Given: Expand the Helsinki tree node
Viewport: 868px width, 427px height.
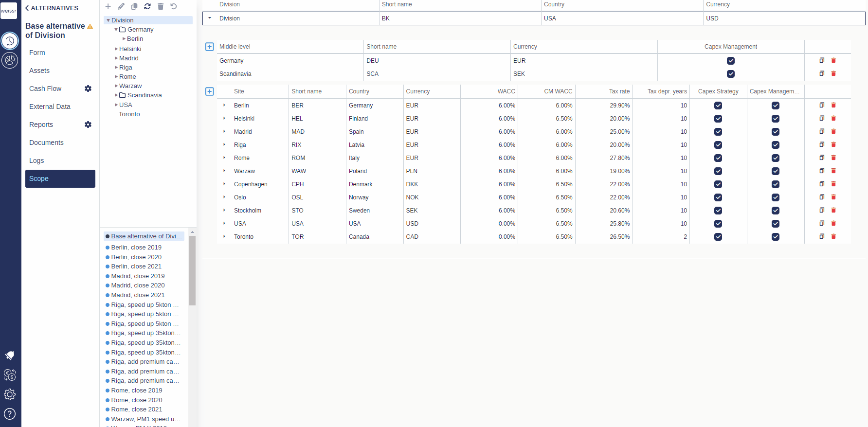Looking at the screenshot, I should (116, 49).
